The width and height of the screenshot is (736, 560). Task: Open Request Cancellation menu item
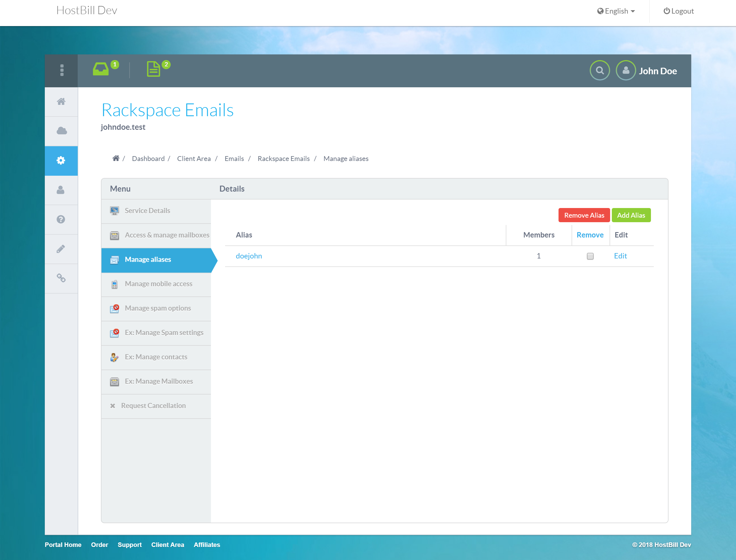point(156,406)
